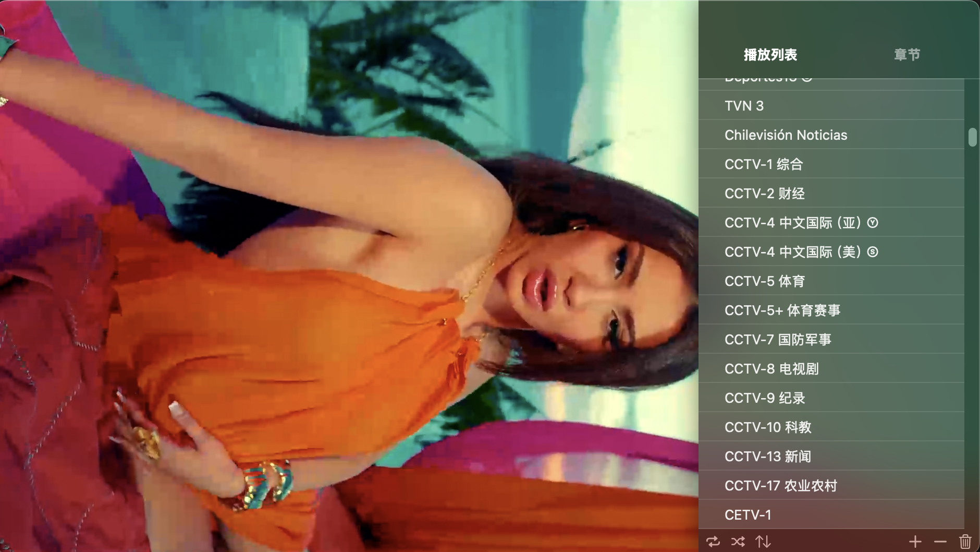The width and height of the screenshot is (980, 552).
Task: Remove selected item with minus icon
Action: click(x=940, y=542)
